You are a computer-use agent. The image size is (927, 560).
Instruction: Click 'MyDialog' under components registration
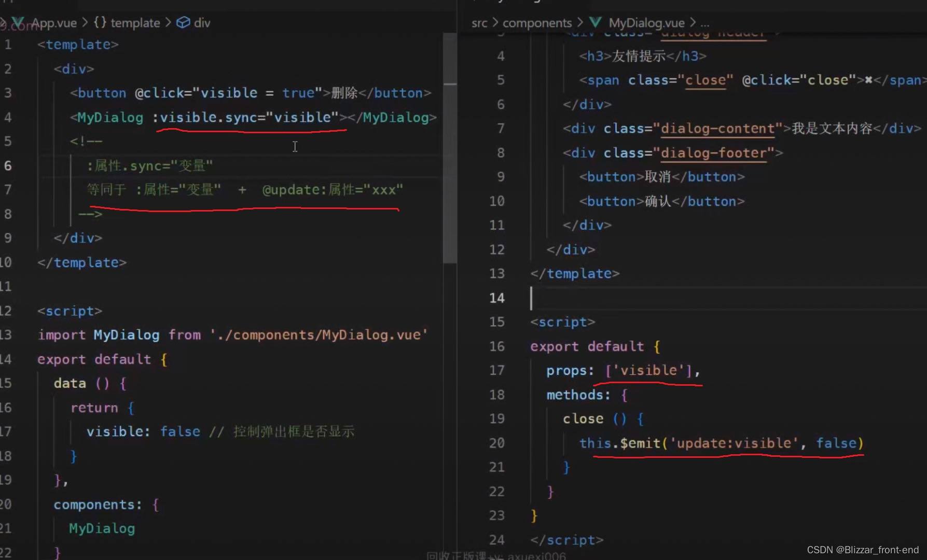(102, 528)
